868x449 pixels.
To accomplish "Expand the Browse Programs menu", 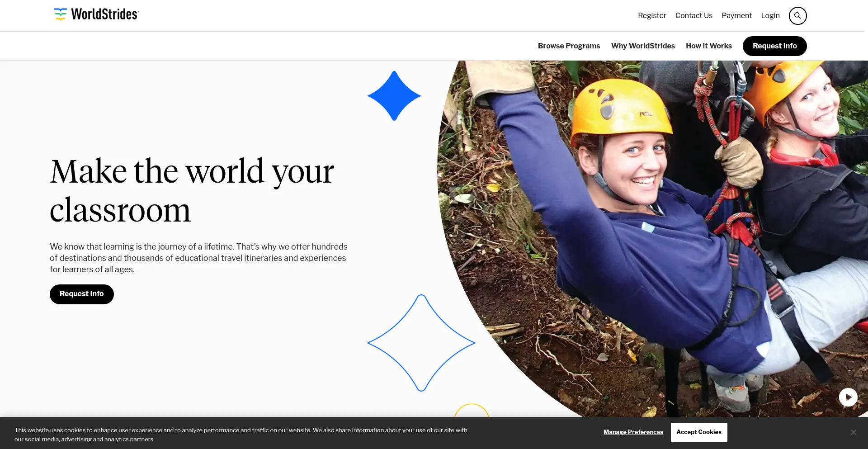I will tap(569, 46).
